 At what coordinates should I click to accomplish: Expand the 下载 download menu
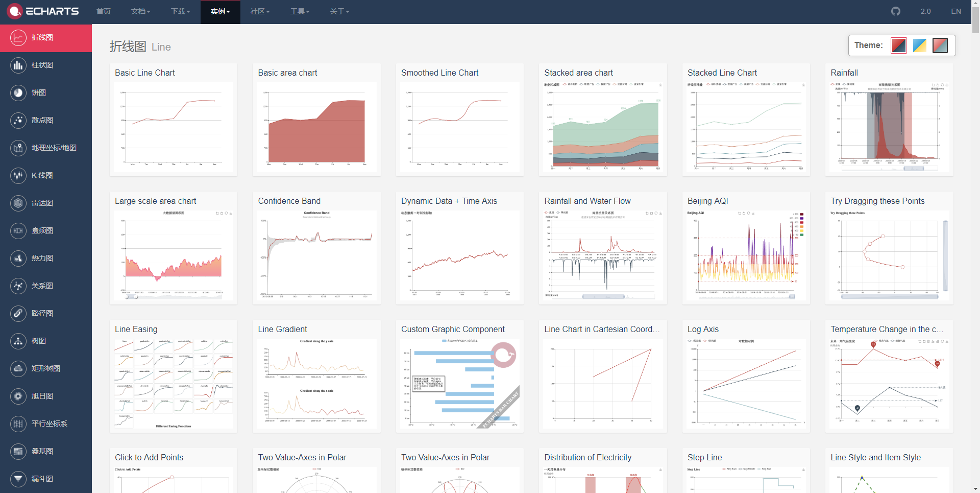point(180,11)
